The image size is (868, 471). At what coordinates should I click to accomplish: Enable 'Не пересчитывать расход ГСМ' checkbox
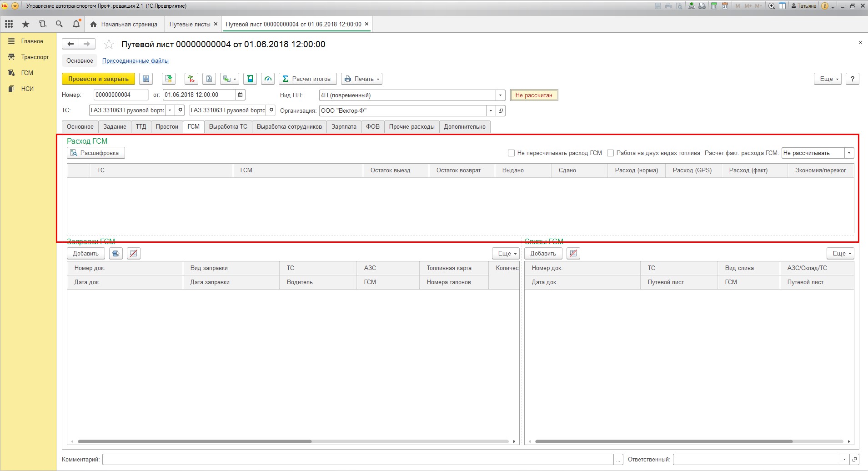click(511, 153)
